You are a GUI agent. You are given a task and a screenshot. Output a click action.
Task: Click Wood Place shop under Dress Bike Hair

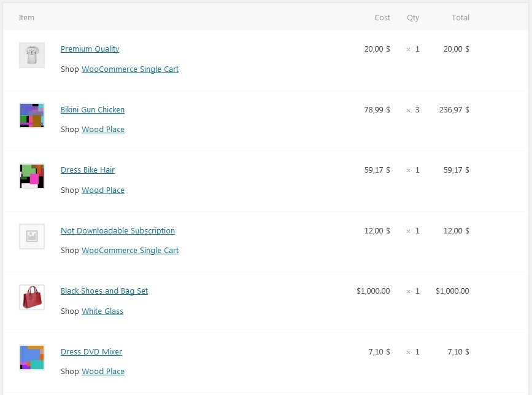tap(102, 190)
